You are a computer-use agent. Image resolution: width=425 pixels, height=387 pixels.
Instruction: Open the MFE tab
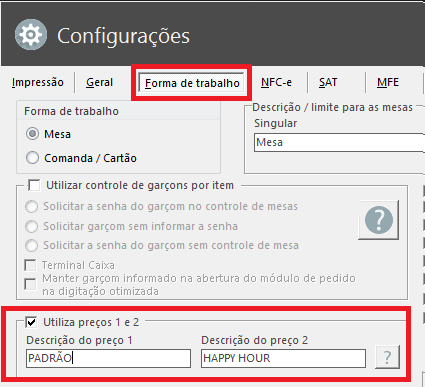388,82
